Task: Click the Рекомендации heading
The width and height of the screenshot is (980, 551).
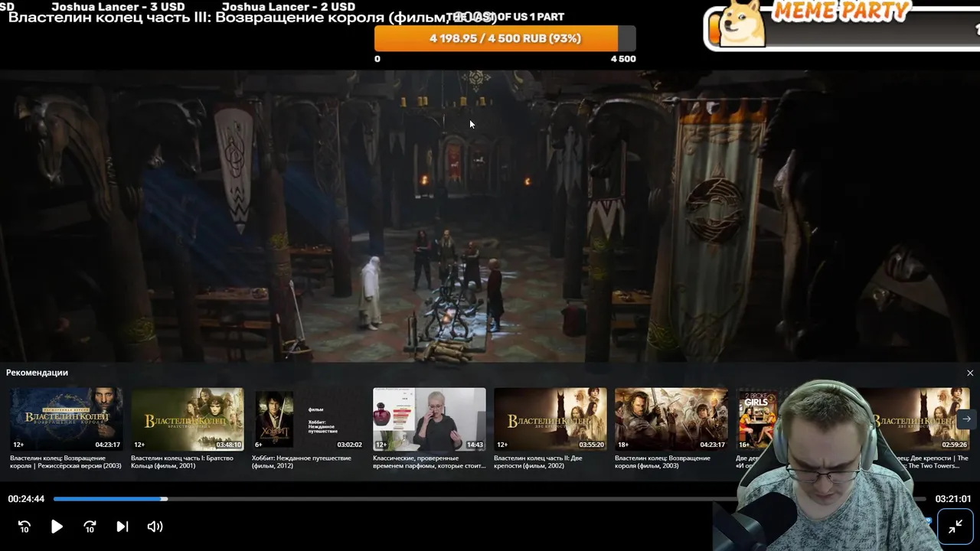Action: pyautogui.click(x=37, y=373)
